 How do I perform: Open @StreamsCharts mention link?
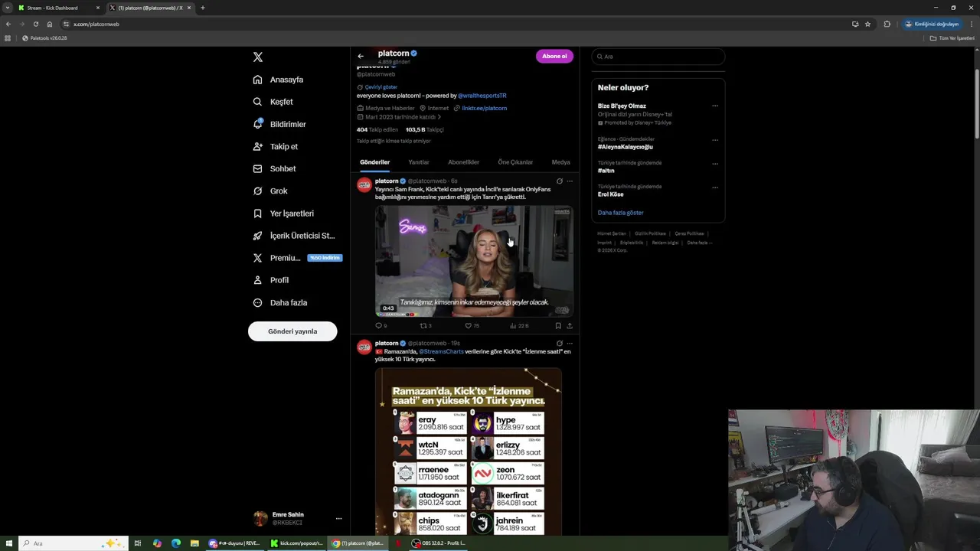click(x=441, y=352)
